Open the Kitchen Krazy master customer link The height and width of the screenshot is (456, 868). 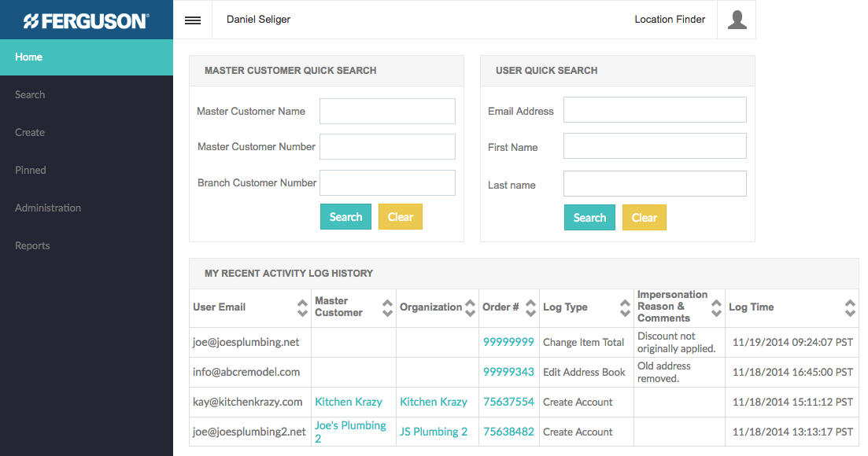tap(349, 402)
